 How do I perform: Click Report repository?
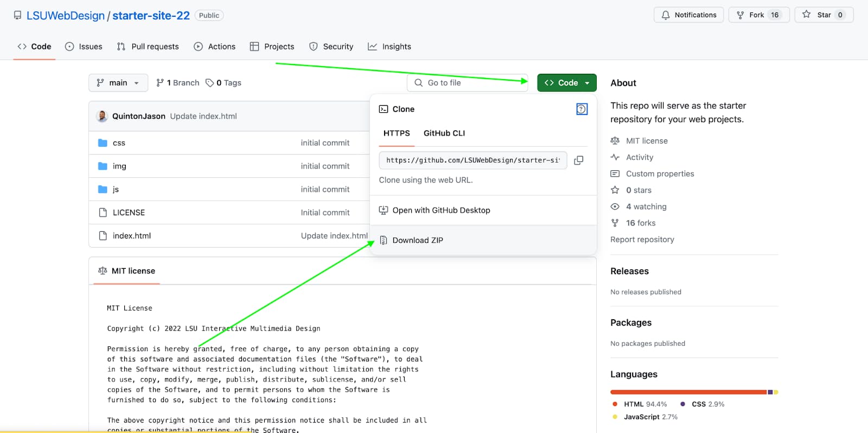[642, 240]
